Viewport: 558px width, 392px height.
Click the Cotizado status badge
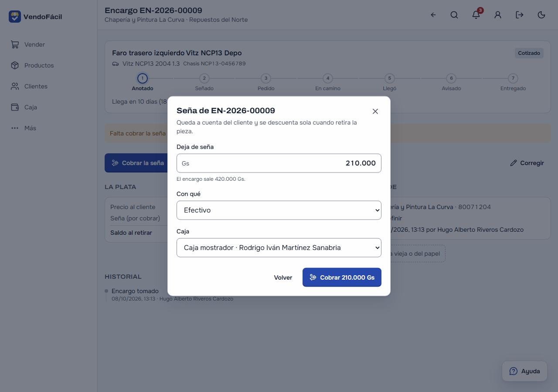(529, 53)
